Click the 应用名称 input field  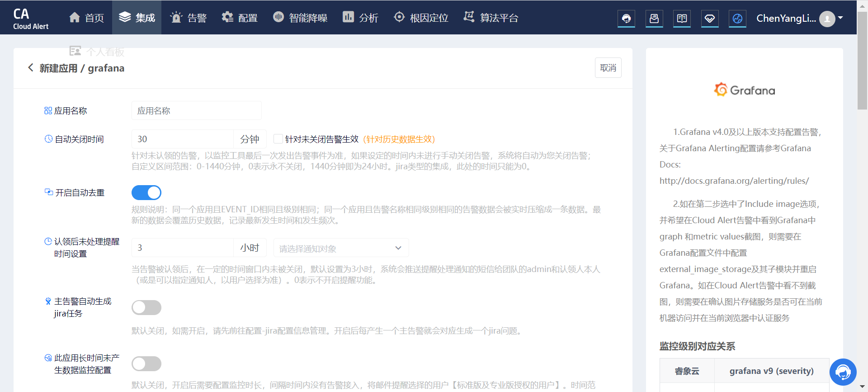196,111
